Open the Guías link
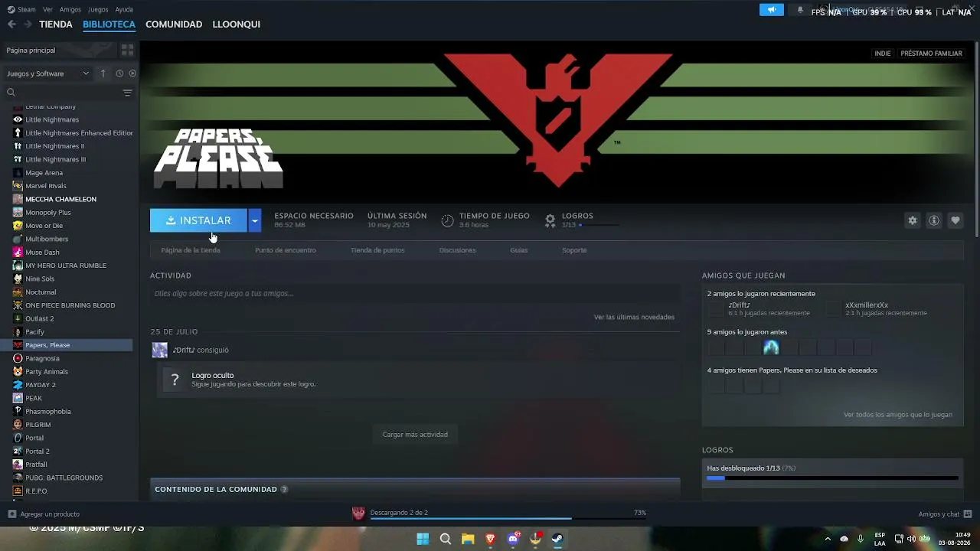This screenshot has width=980, height=551. 519,250
